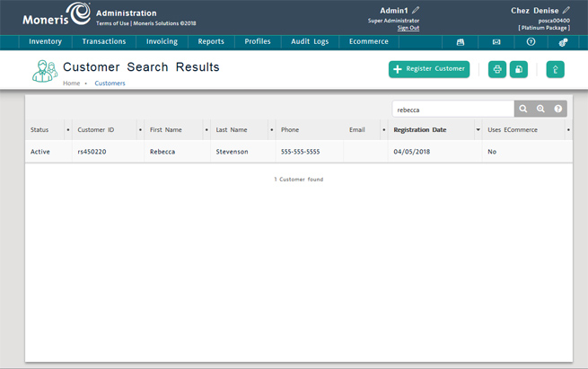Click the posca00400 store ID
Screen dimensions: 588x369
pos(554,21)
